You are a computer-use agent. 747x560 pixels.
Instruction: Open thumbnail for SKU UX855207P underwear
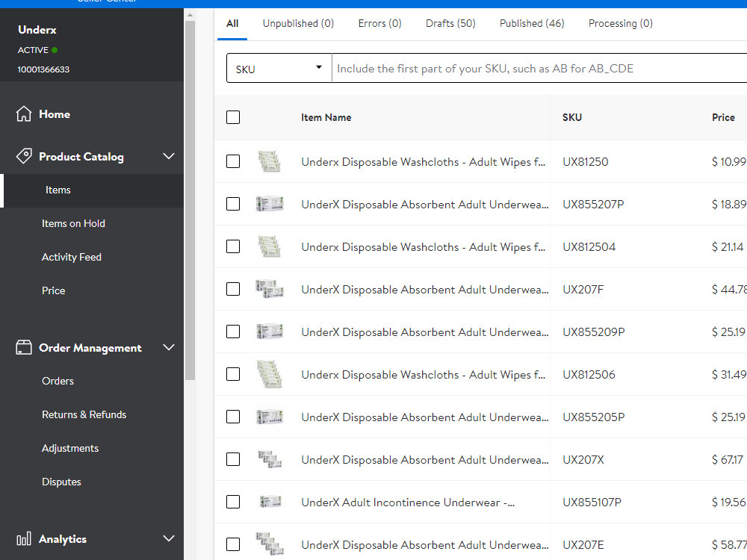coord(270,204)
